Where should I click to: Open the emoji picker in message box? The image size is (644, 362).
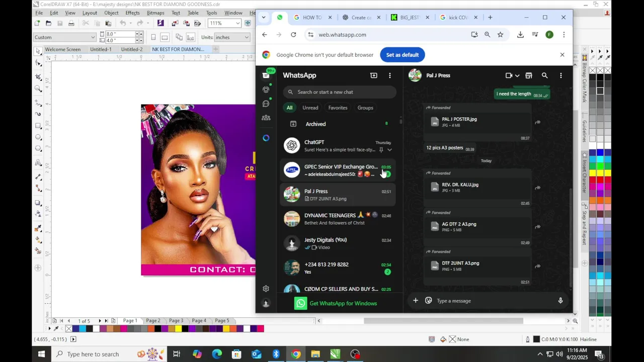429,301
